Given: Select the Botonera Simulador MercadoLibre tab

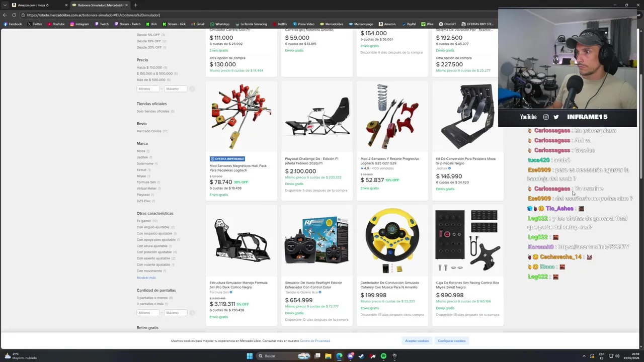Looking at the screenshot, I should pos(100,5).
